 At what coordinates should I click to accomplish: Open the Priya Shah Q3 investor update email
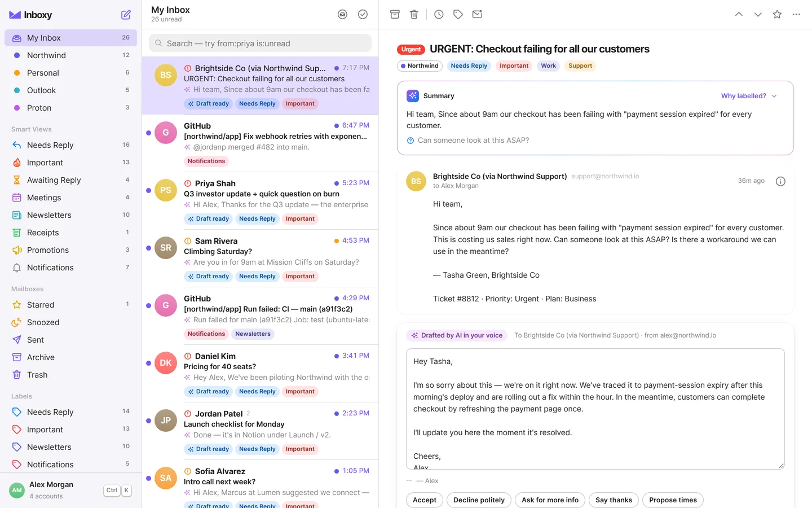260,200
